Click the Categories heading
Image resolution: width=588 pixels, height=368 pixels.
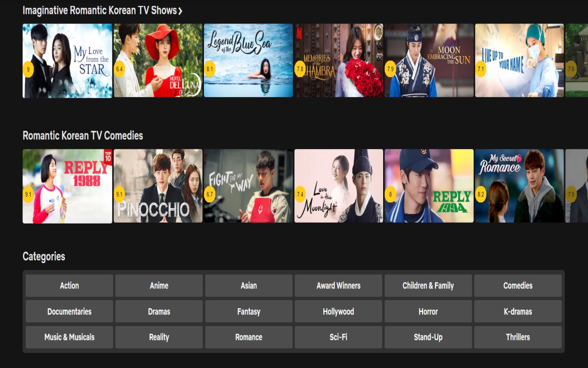pyautogui.click(x=44, y=257)
